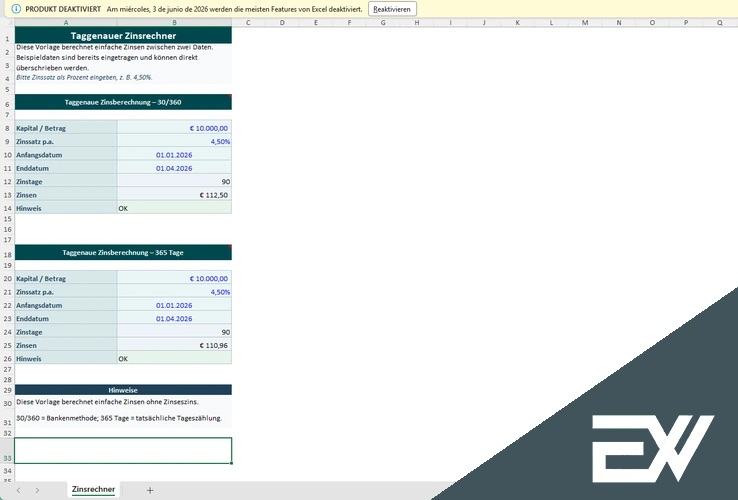Click Enddatum 01.04.2026 in row 11
The image size is (738, 500).
[x=174, y=168]
